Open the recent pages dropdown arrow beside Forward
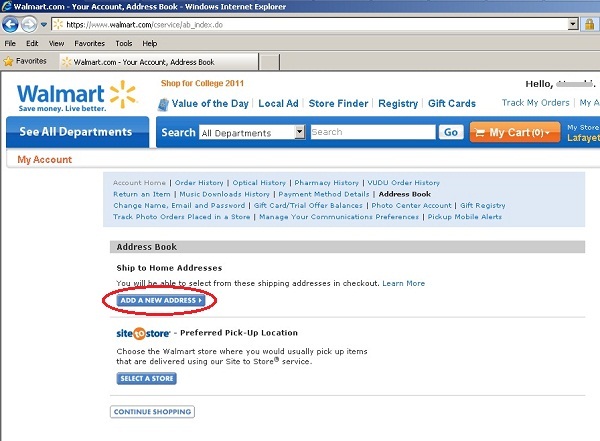 44,25
